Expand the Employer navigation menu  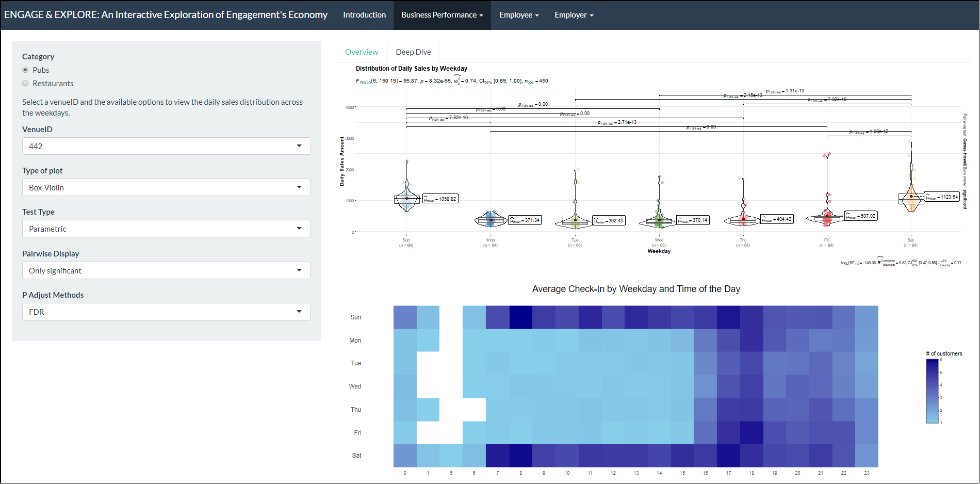tap(574, 15)
